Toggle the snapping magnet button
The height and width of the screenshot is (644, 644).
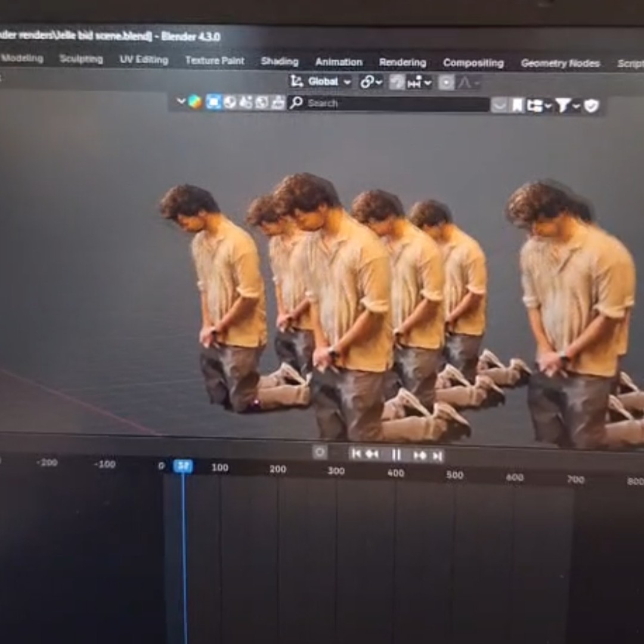click(x=397, y=82)
